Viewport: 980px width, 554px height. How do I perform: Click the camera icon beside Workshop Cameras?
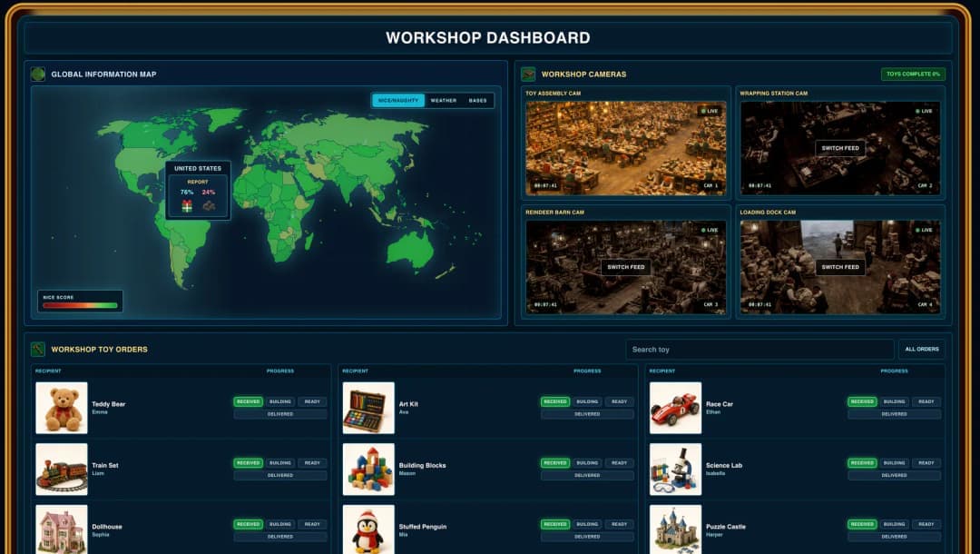(x=528, y=74)
